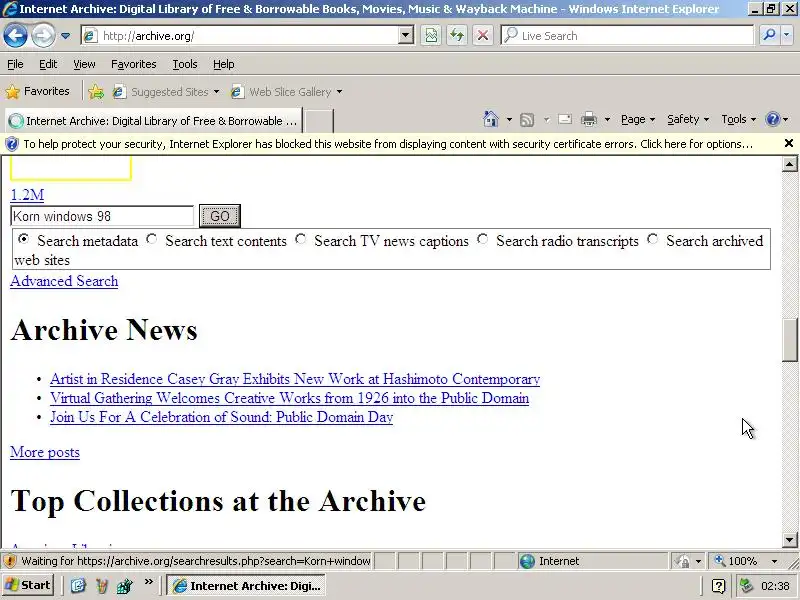Open the Page command bar menu
This screenshot has width=800, height=600.
coord(638,119)
